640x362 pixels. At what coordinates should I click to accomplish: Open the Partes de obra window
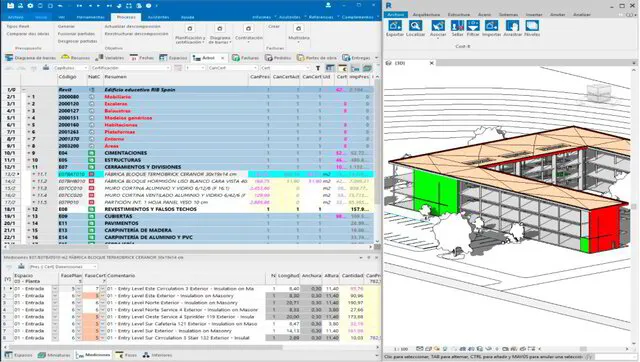click(x=317, y=58)
